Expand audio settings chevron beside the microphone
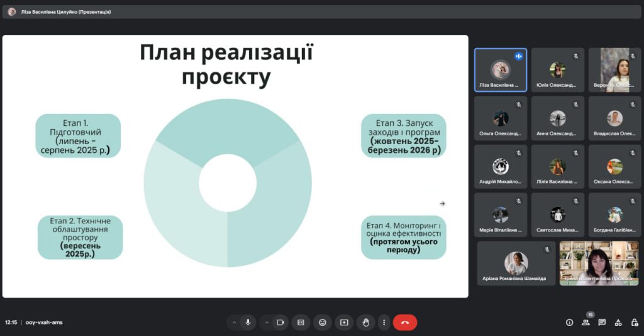Image resolution: width=644 pixels, height=336 pixels. 235,322
